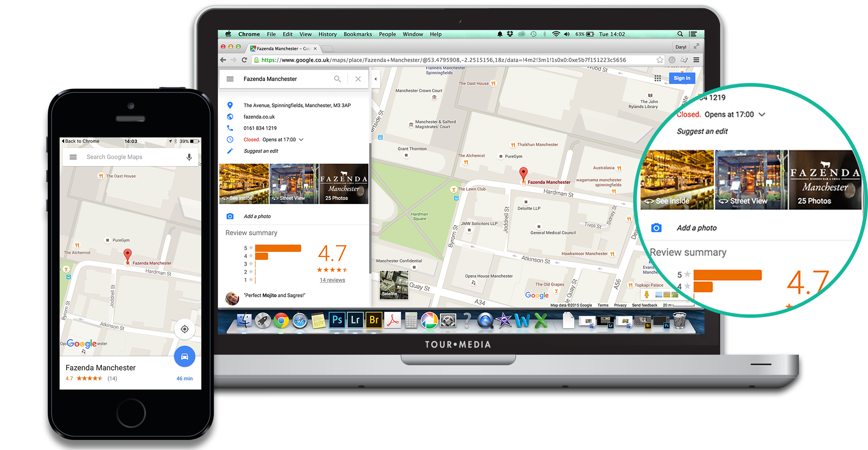Viewport: 868px width, 450px height.
Task: Open the Street View thumbnail in the laptop panel
Action: [294, 184]
